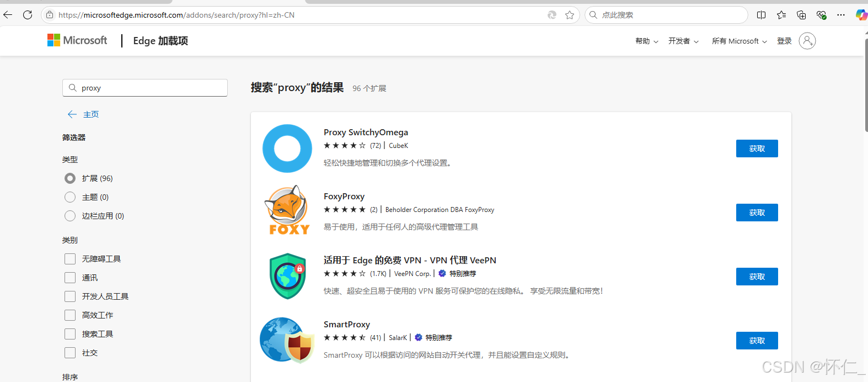
Task: Click the Microsoft logo
Action: pos(77,40)
